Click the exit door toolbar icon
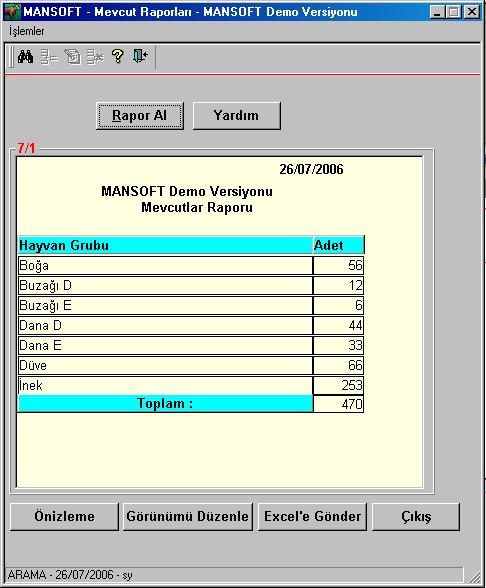Screen dimensions: 486x588 [x=140, y=56]
